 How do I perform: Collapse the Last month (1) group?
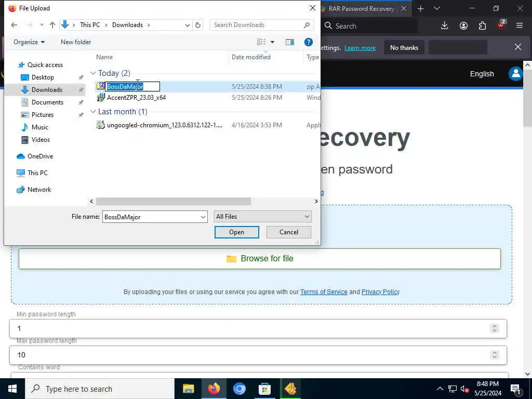click(x=93, y=112)
